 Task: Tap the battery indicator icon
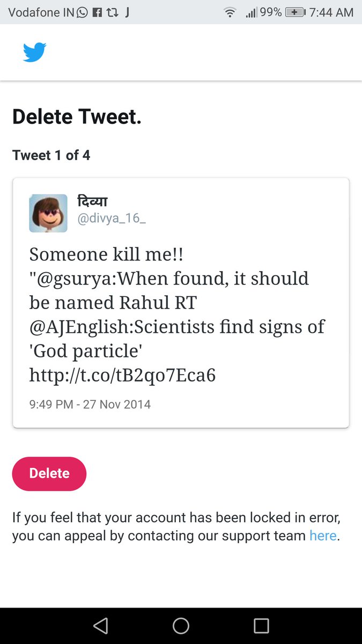295,12
